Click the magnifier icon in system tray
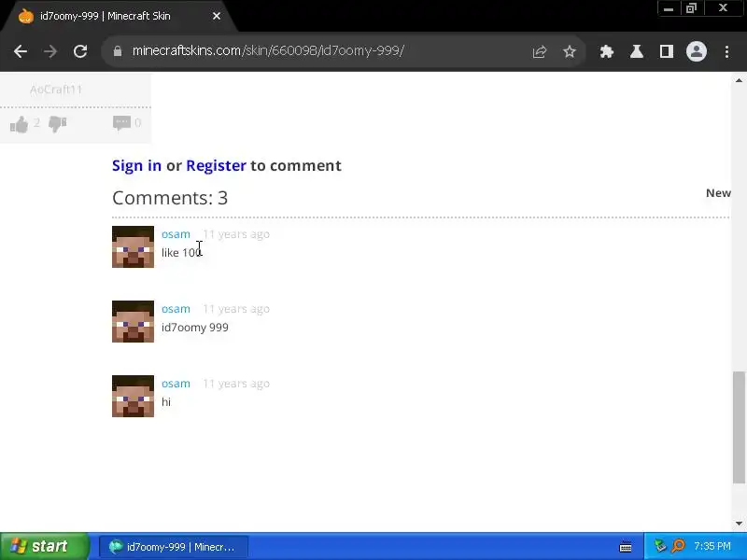 [678, 546]
